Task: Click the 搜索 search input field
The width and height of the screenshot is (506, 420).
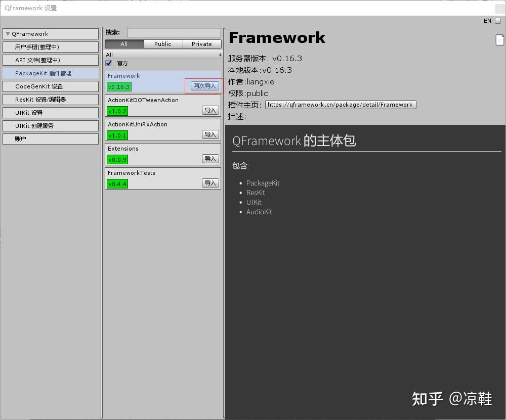Action: coord(174,32)
